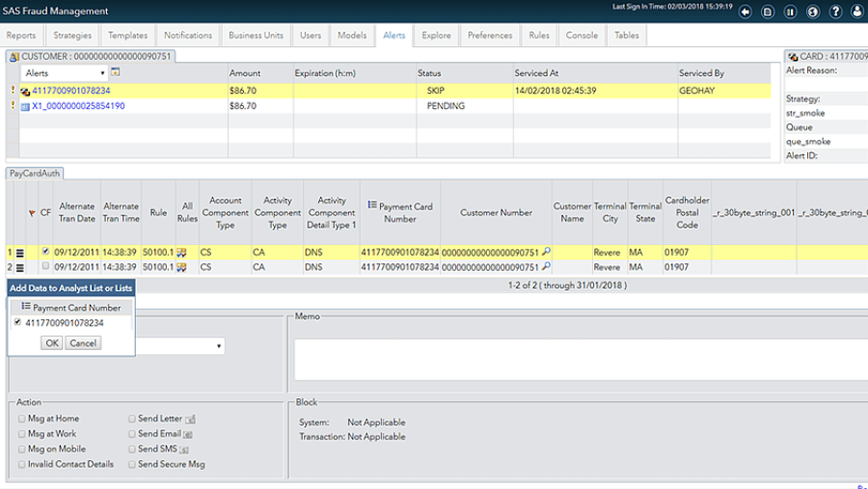
Task: Enable the Msg on Mobile checkbox
Action: pos(21,449)
